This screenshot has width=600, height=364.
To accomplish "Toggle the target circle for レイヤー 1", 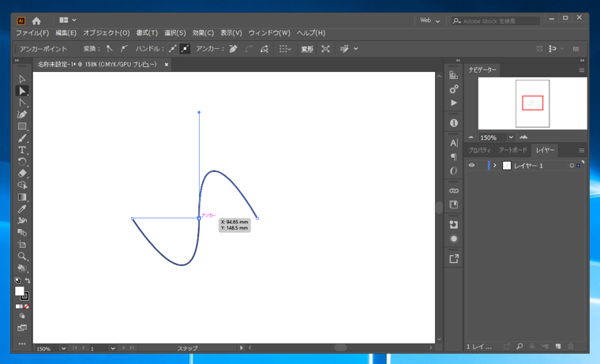I will tap(572, 166).
